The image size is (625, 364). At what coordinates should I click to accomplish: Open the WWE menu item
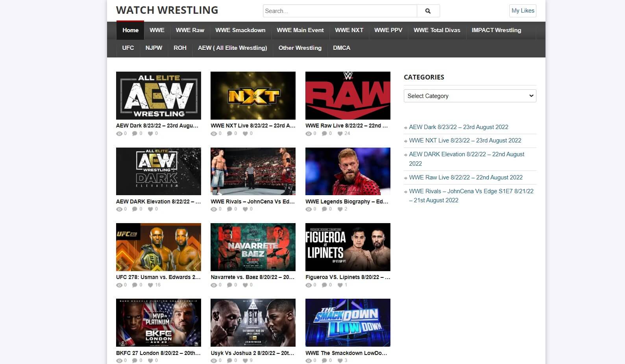(x=157, y=30)
